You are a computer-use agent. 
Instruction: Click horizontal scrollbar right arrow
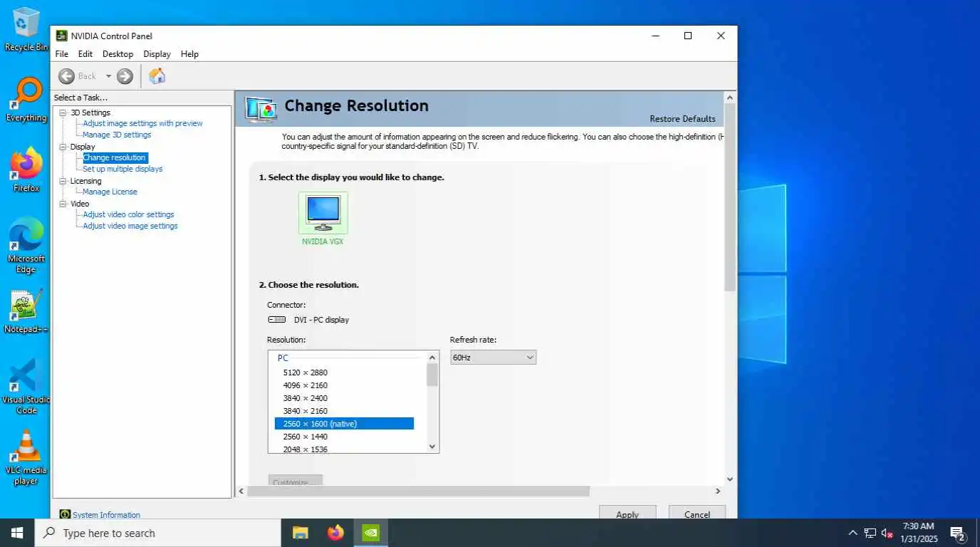tap(718, 491)
